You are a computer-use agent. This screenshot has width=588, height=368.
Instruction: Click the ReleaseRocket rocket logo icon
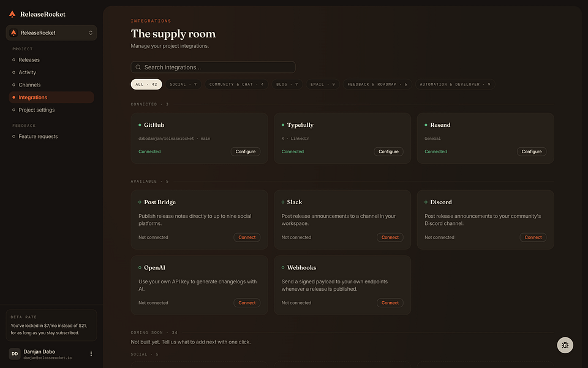point(12,14)
